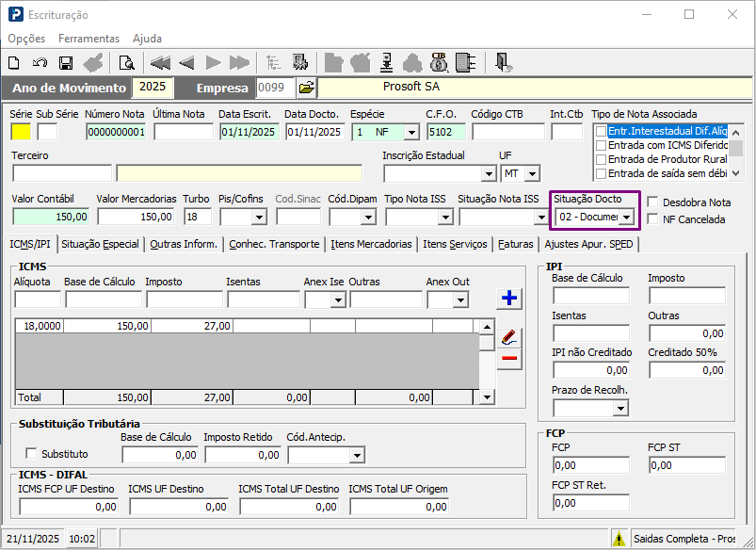
Task: Expand the UF dropdown showing MT
Action: (x=532, y=173)
